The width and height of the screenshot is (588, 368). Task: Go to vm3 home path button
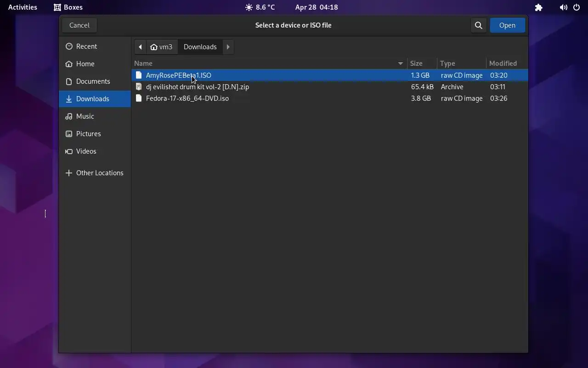click(162, 47)
